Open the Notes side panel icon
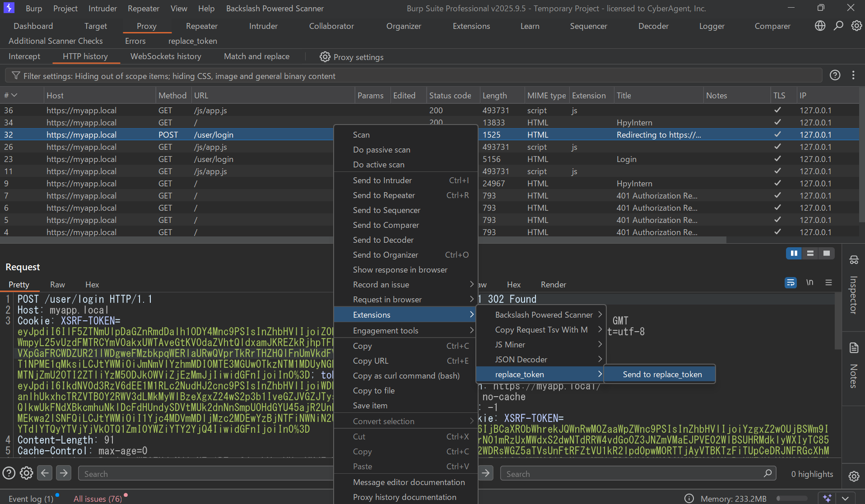865x504 pixels. tap(854, 348)
